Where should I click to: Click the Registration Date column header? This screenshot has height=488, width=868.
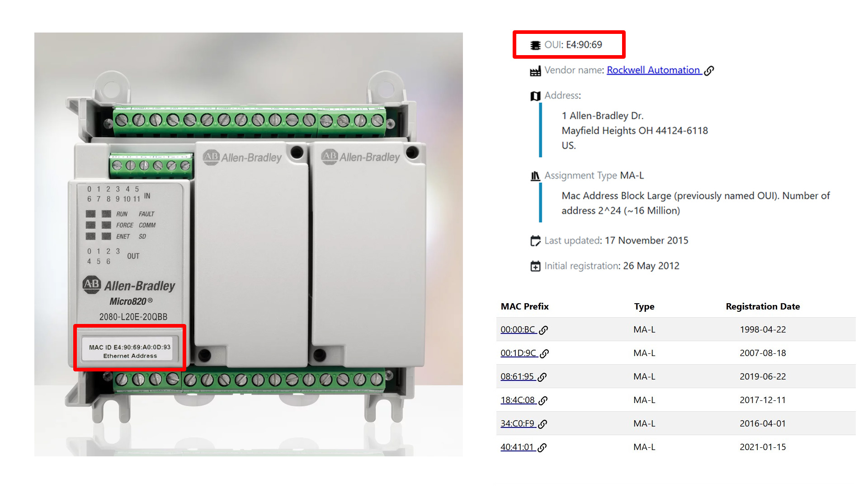coord(763,306)
